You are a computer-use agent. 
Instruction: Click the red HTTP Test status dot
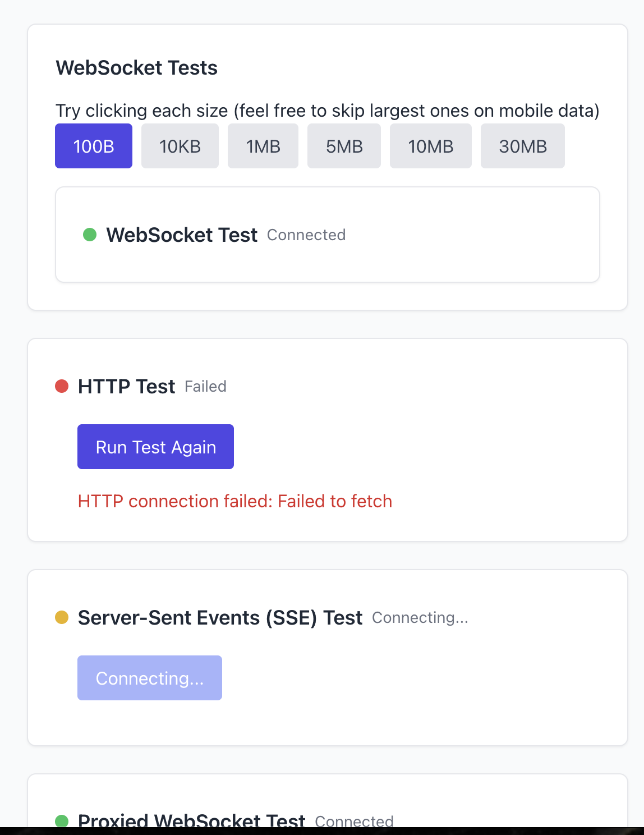point(62,386)
